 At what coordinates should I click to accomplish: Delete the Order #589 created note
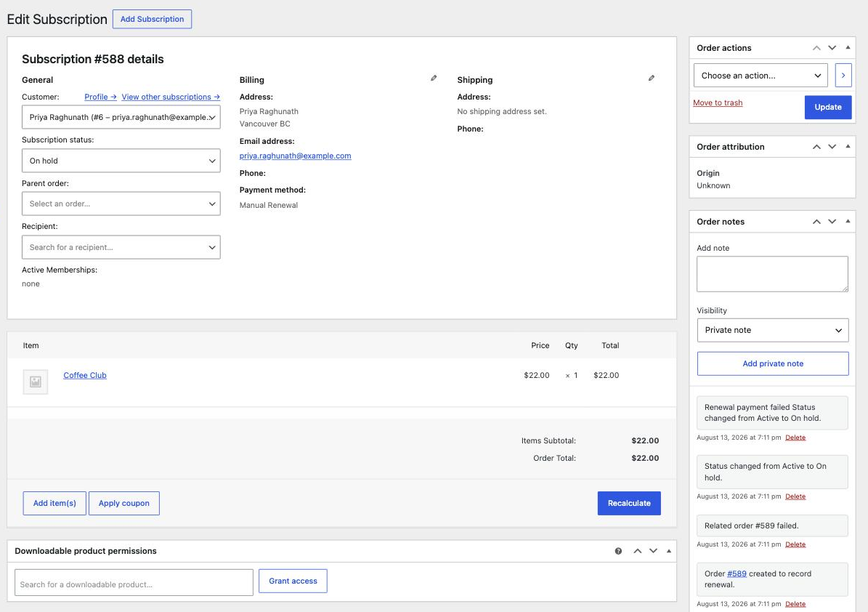(795, 604)
